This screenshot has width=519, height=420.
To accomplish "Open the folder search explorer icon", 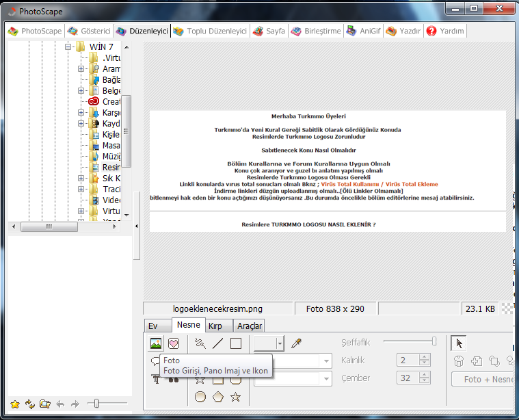I will click(45, 404).
